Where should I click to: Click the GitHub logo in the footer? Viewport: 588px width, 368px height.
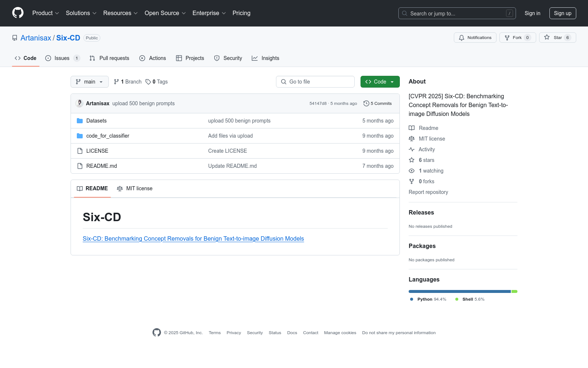coord(157,333)
